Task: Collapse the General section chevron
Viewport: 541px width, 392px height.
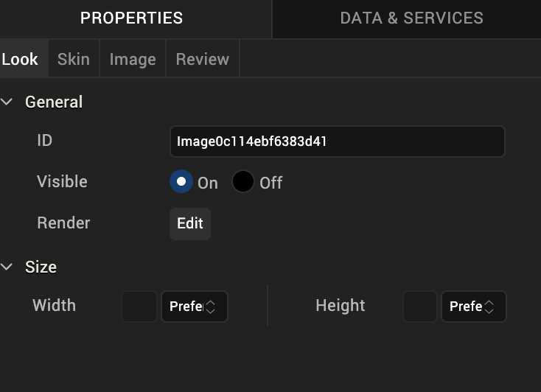Action: point(7,102)
